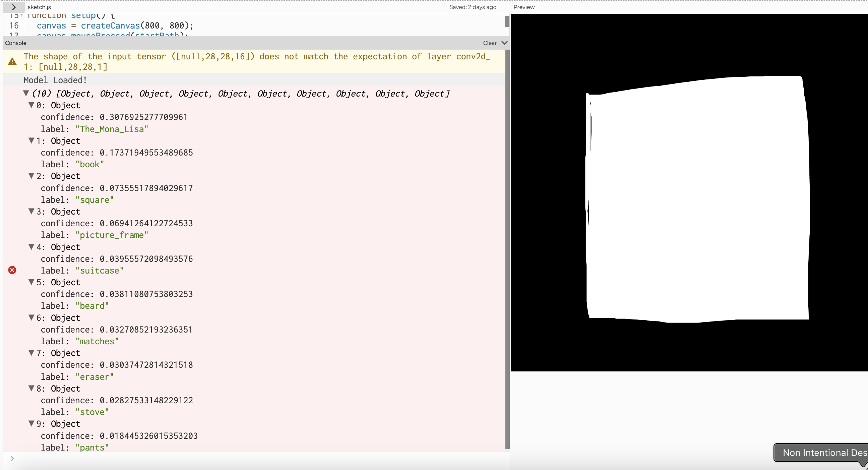Collapse the console using the down chevron

tap(504, 43)
